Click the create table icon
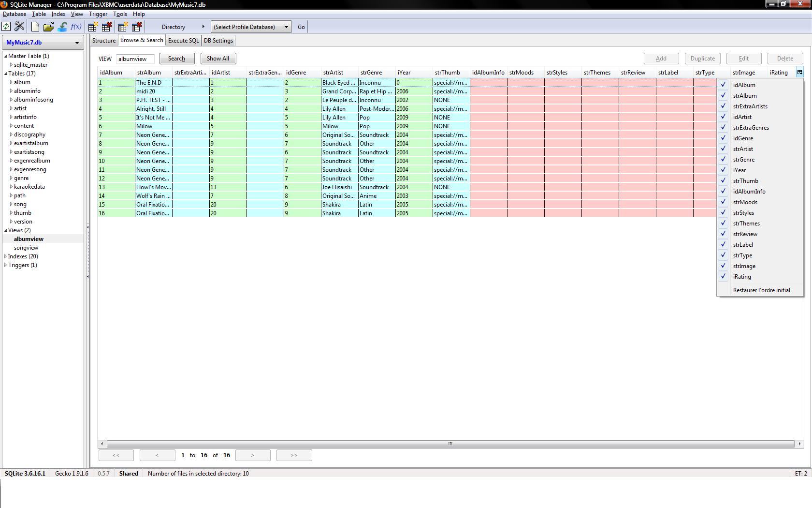This screenshot has width=812, height=508. 93,27
